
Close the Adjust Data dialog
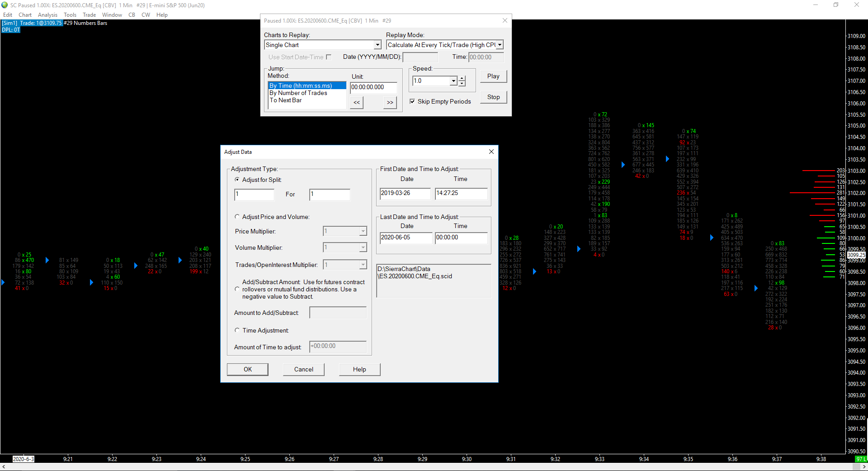pyautogui.click(x=491, y=152)
